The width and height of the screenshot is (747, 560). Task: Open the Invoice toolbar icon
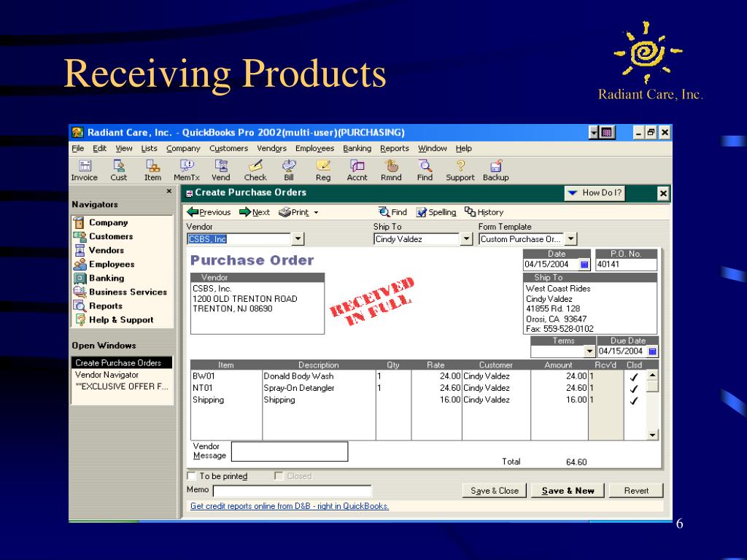point(85,170)
